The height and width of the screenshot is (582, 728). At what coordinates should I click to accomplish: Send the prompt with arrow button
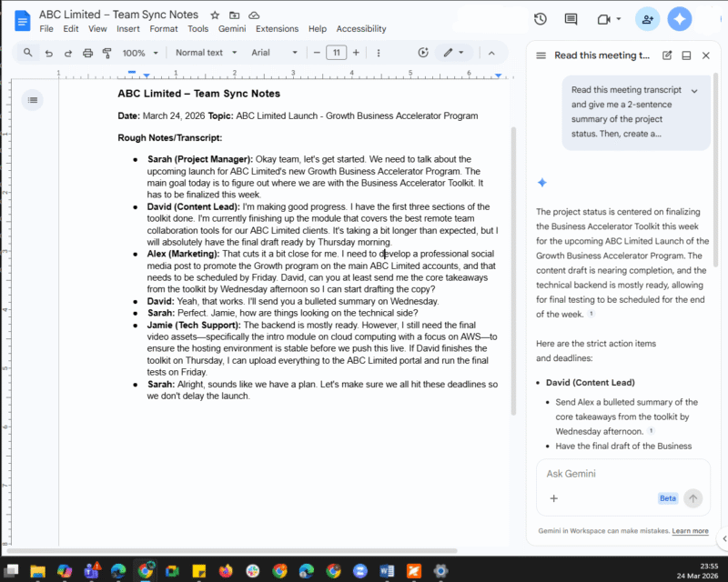693,498
